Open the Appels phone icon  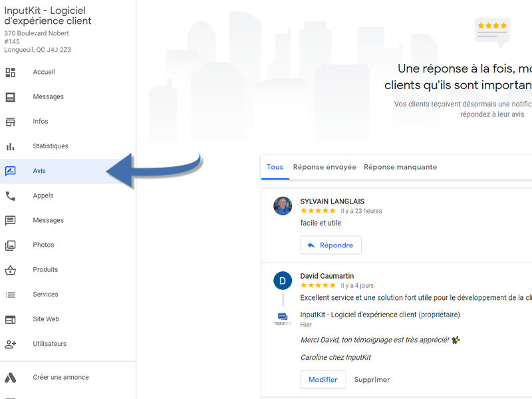pos(11,196)
